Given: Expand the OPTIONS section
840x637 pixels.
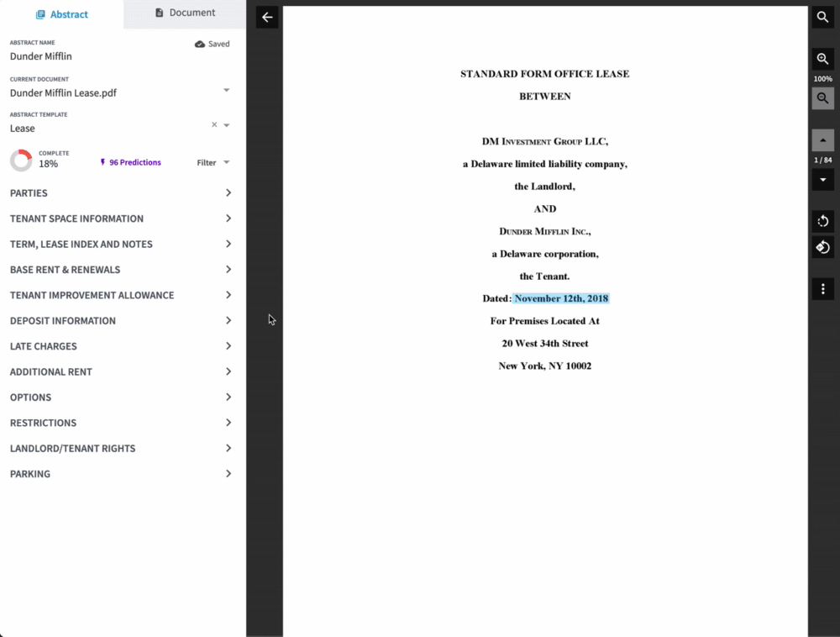Looking at the screenshot, I should click(x=120, y=397).
